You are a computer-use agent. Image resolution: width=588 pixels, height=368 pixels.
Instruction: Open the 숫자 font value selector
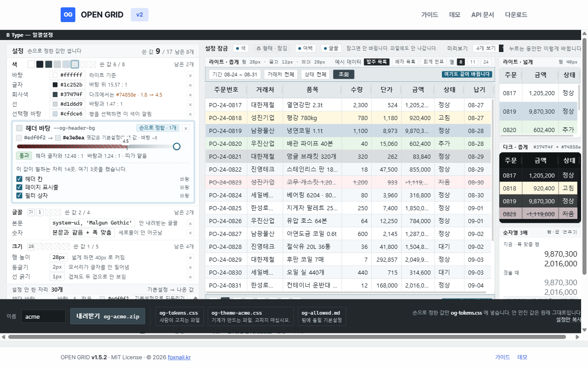click(82, 233)
